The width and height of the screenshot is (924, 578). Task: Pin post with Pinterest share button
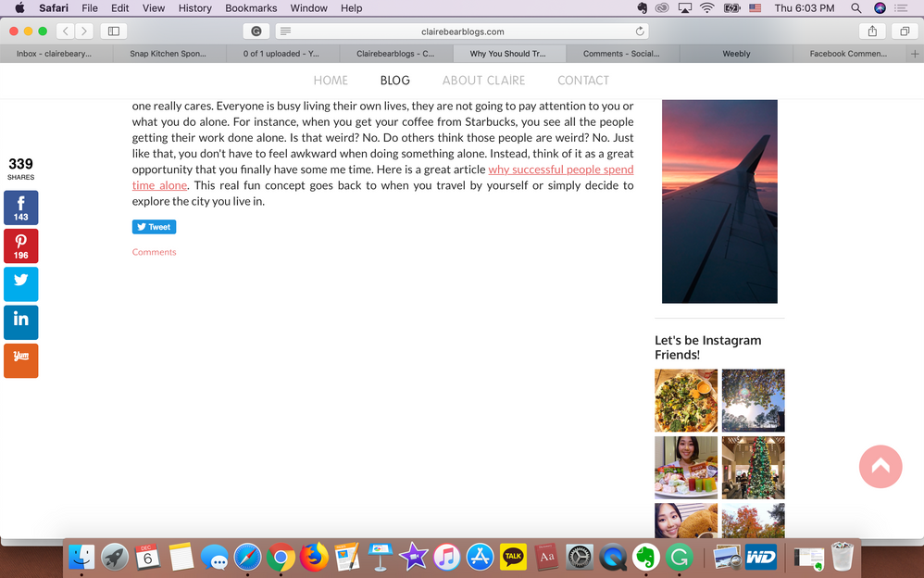(x=20, y=246)
